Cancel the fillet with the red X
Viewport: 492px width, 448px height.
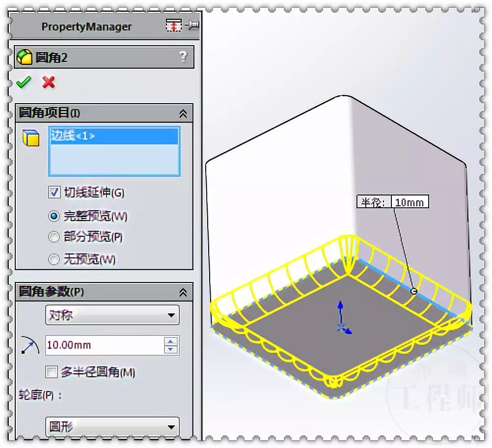[48, 82]
